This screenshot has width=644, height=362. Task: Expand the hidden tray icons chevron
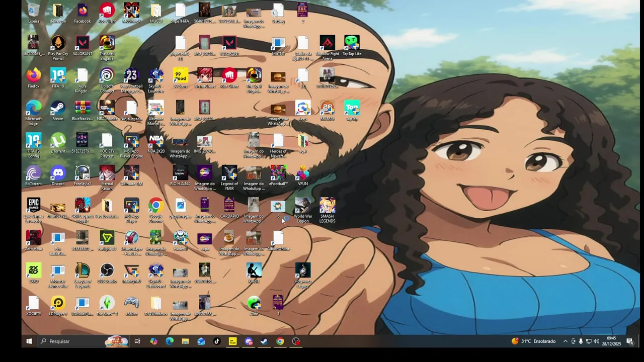click(x=566, y=341)
